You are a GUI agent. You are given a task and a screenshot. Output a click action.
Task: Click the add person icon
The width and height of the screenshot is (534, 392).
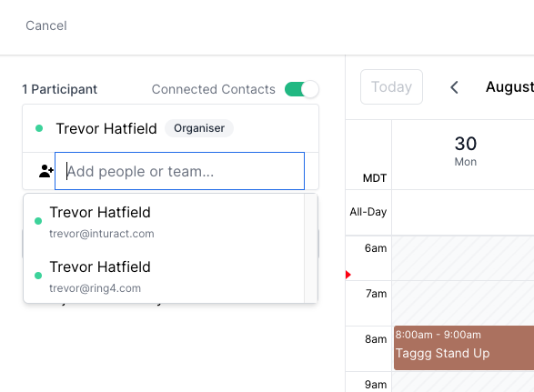(46, 171)
